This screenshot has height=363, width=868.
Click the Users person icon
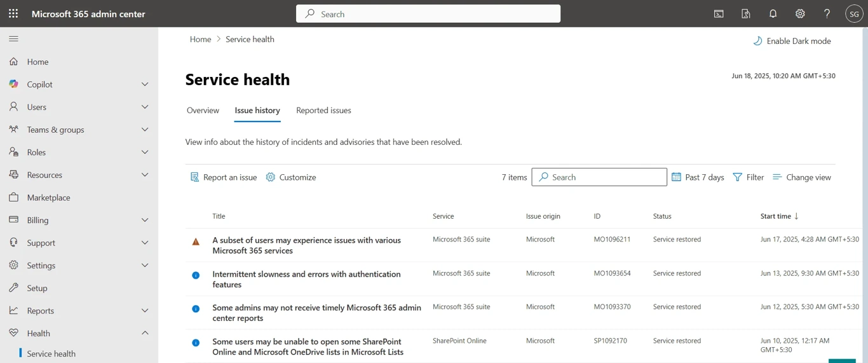13,107
